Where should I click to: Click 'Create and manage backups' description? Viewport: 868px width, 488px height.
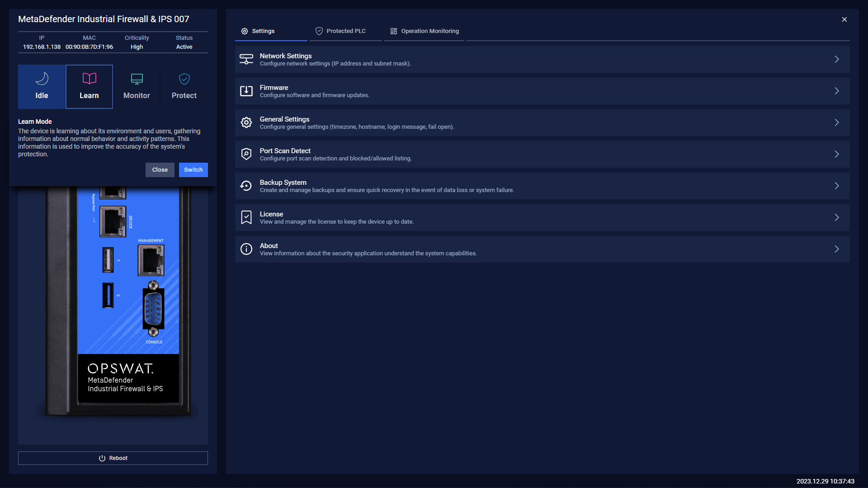pos(387,190)
